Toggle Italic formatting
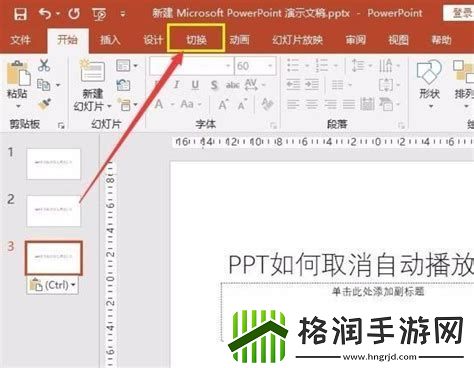This screenshot has height=368, width=474. [176, 85]
